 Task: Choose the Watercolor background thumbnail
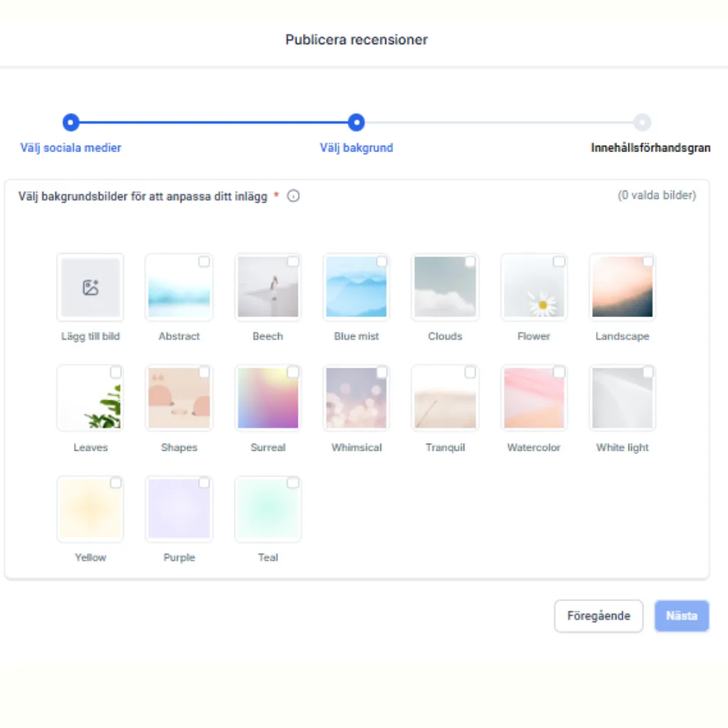pos(534,398)
